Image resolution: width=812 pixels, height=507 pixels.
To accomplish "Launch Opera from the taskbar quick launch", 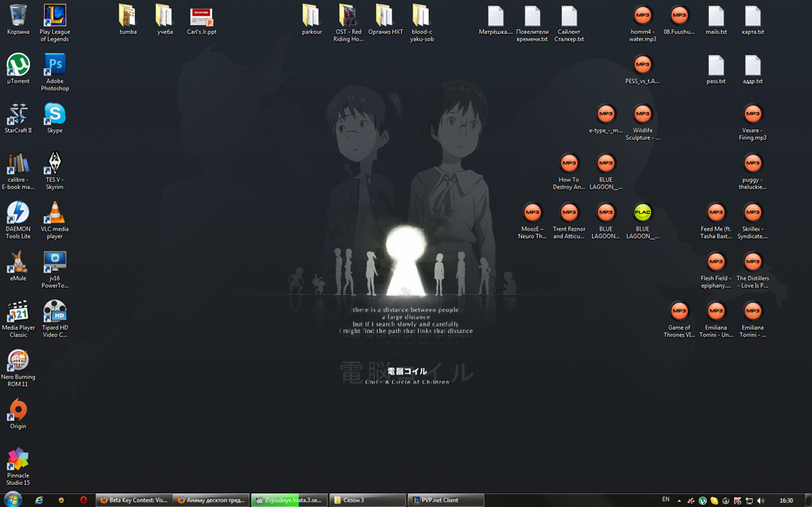I will tap(84, 500).
